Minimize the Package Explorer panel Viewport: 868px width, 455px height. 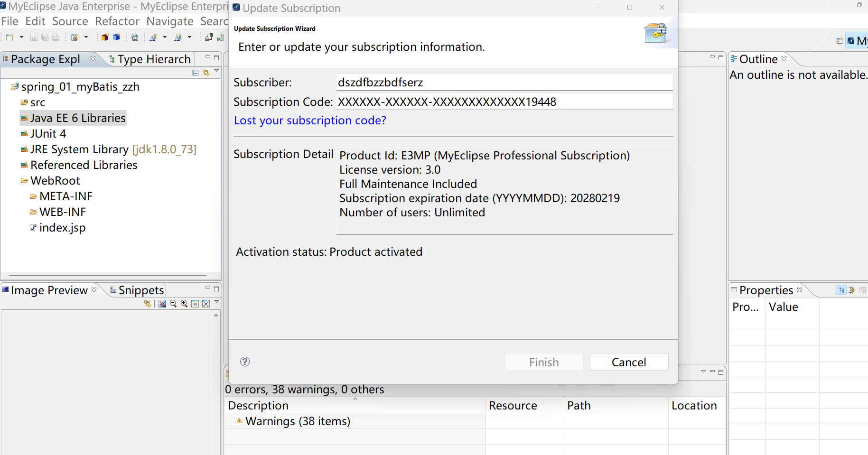pos(207,57)
